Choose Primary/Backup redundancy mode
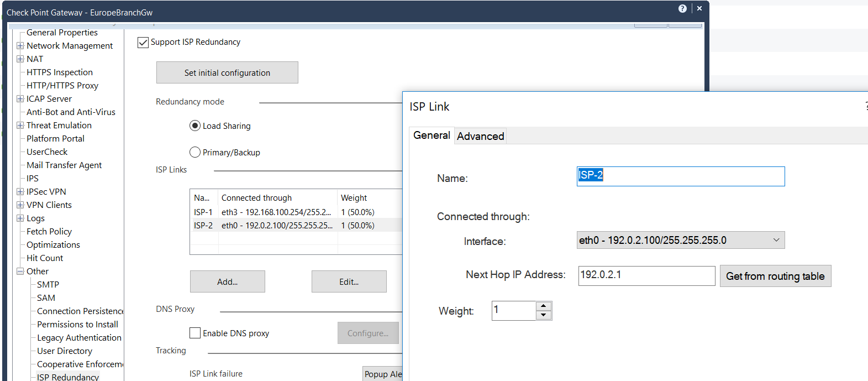 click(x=195, y=152)
